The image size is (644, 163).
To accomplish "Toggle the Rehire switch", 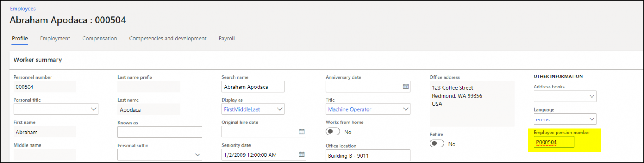I will point(437,144).
